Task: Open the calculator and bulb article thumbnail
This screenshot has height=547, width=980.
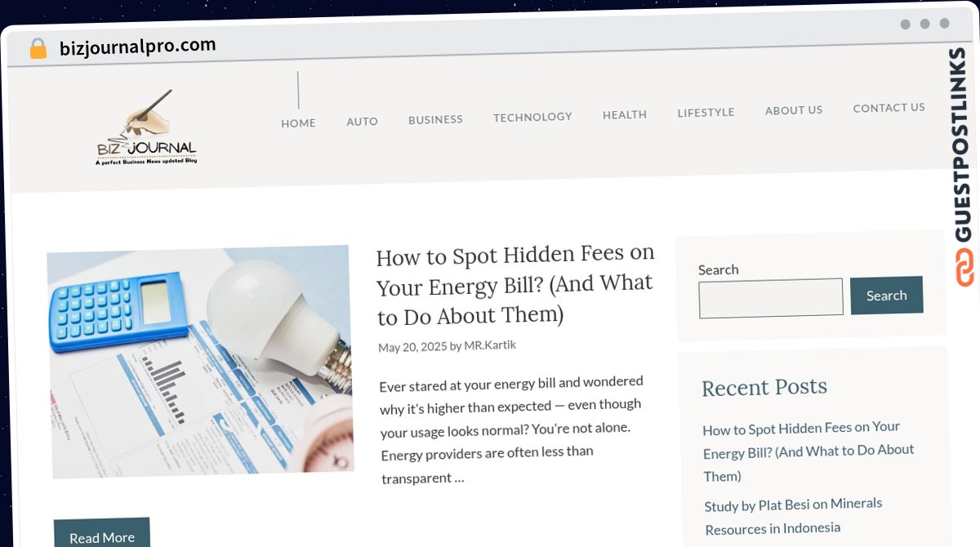Action: [x=200, y=361]
